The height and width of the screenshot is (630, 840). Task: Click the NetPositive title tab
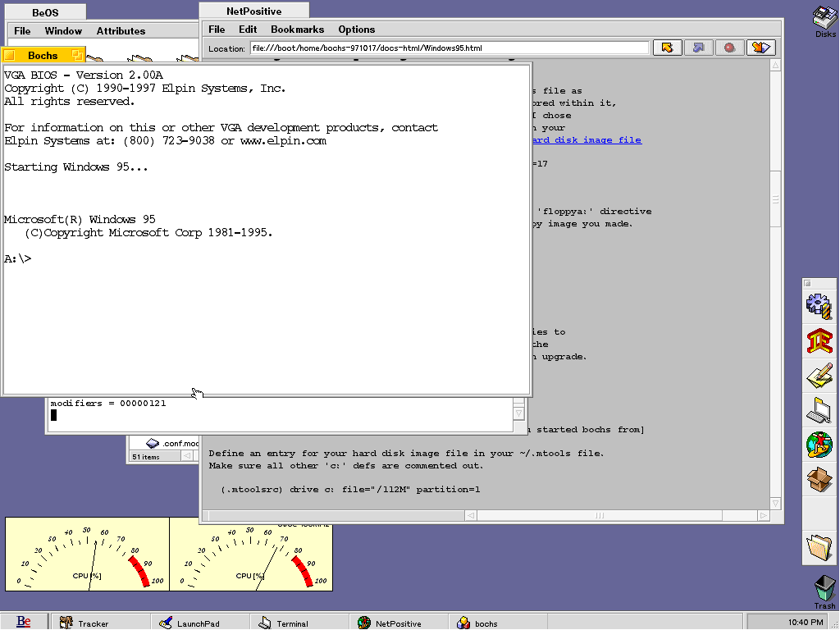(254, 11)
